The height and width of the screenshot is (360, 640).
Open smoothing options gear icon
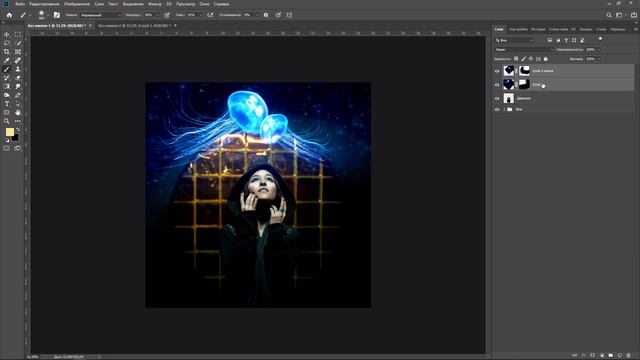coord(266,15)
